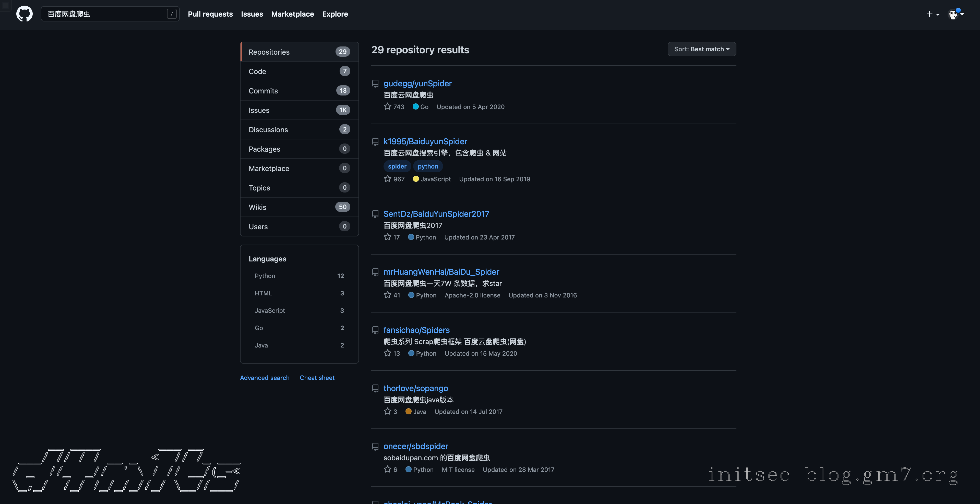980x504 pixels.
Task: Filter results by Python language
Action: [x=265, y=276]
